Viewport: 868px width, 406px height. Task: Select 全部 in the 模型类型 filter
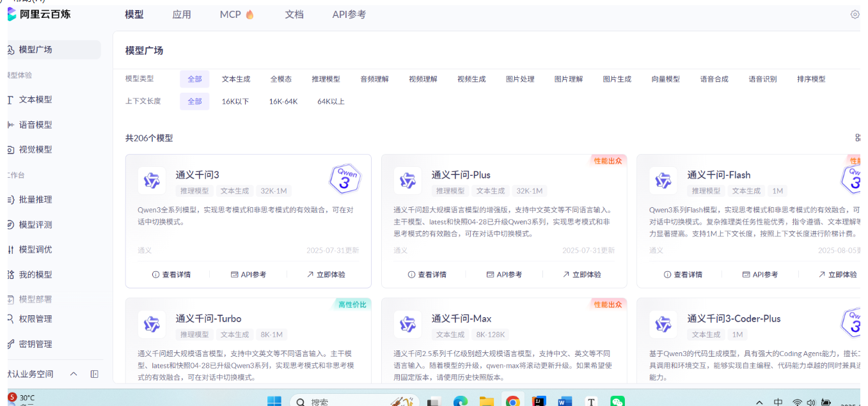(194, 79)
